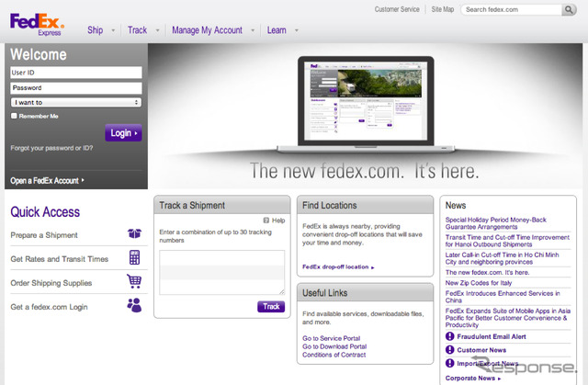Go to Service Portal
The width and height of the screenshot is (588, 385).
(x=331, y=338)
